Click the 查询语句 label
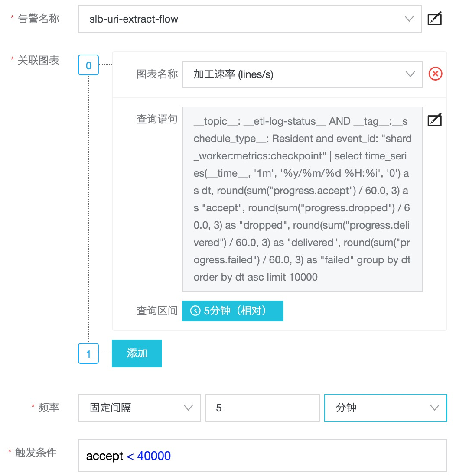Image resolution: width=456 pixels, height=476 pixels. pyautogui.click(x=157, y=119)
